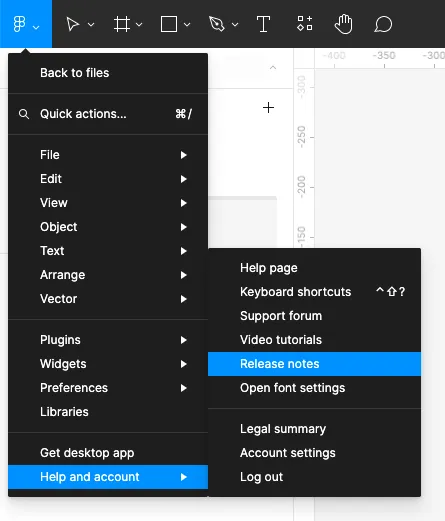Image resolution: width=445 pixels, height=521 pixels.
Task: Open the File submenu
Action: coord(108,155)
